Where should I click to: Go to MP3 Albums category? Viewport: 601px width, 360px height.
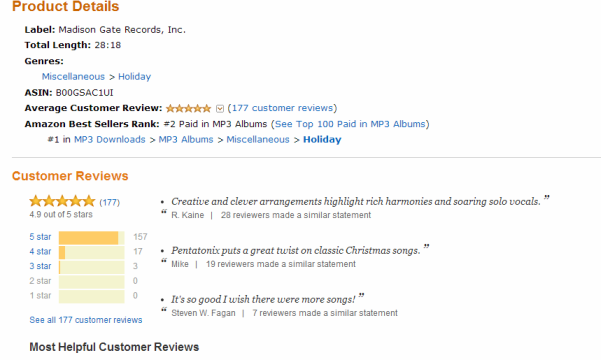tap(186, 140)
